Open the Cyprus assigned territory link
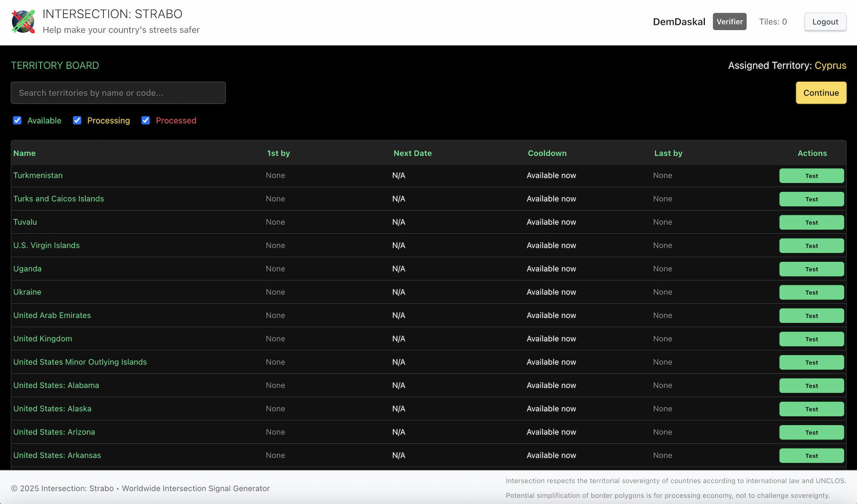857x504 pixels. [830, 66]
